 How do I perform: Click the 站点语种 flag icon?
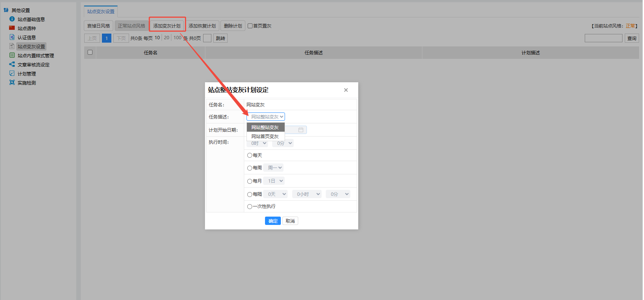tap(12, 28)
